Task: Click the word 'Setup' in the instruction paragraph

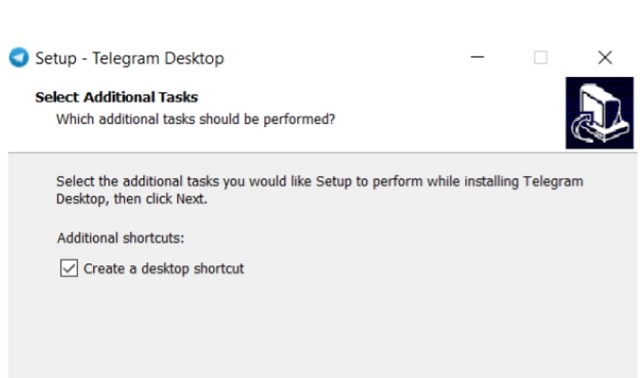Action: point(333,182)
